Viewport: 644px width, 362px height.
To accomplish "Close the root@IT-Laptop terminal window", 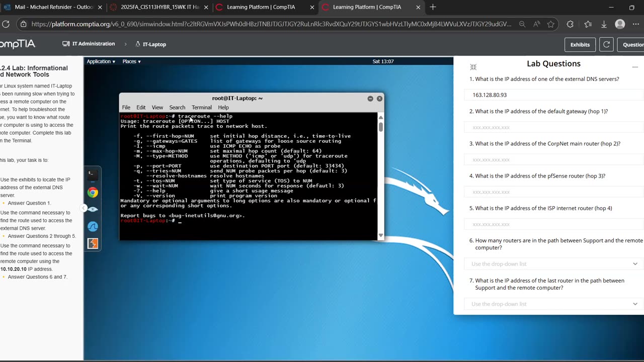I will 379,99.
